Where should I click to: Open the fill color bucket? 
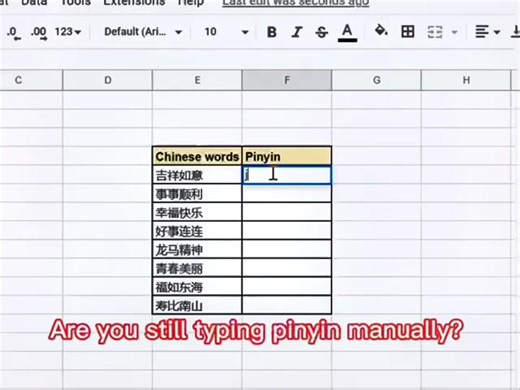(x=381, y=31)
